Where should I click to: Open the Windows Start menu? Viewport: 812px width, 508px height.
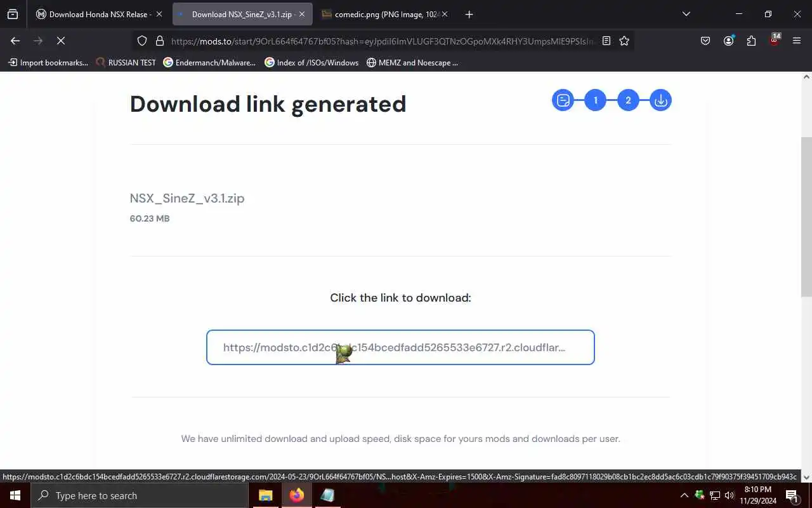click(x=15, y=495)
